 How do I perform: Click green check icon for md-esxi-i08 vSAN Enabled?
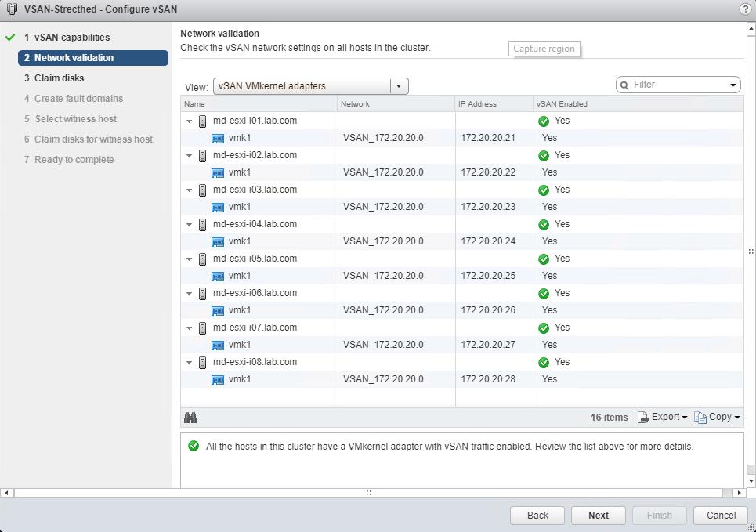tap(544, 363)
